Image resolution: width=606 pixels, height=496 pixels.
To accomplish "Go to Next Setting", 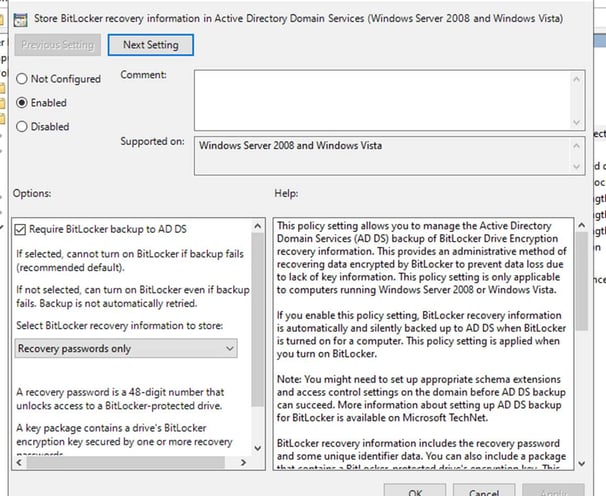I will click(x=151, y=45).
